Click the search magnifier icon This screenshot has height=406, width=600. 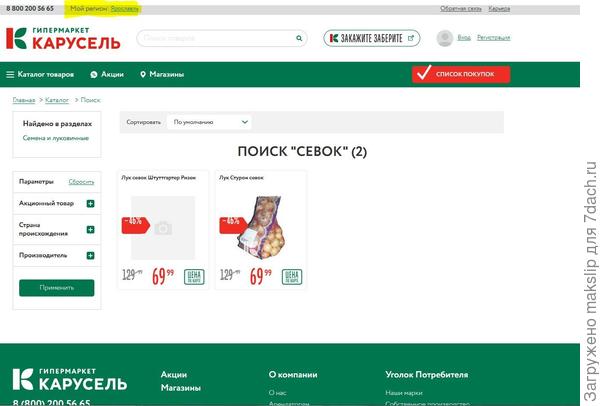tap(299, 38)
